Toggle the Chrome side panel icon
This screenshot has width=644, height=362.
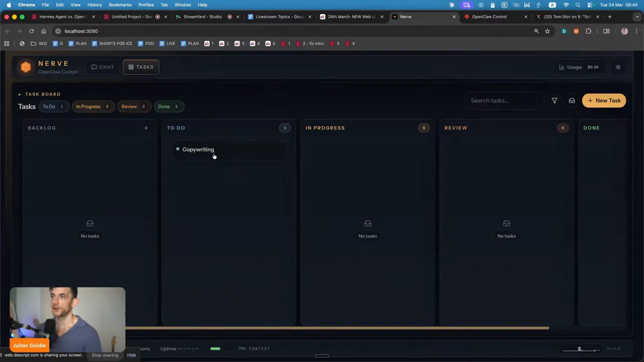[x=606, y=31]
